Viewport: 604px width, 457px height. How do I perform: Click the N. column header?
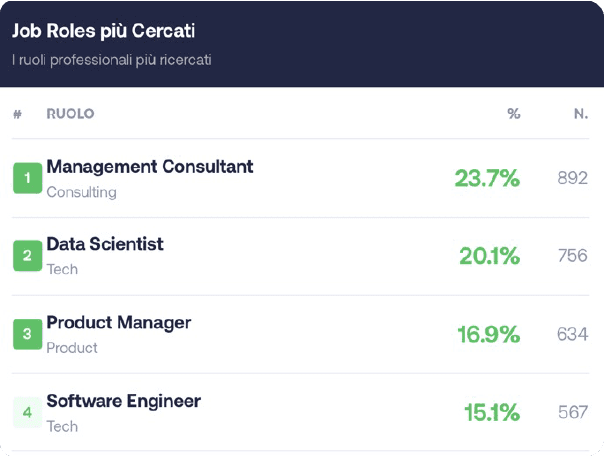click(580, 114)
